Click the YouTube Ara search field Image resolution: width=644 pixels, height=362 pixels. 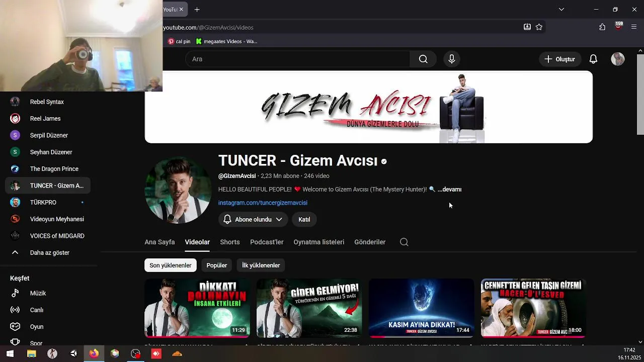298,59
